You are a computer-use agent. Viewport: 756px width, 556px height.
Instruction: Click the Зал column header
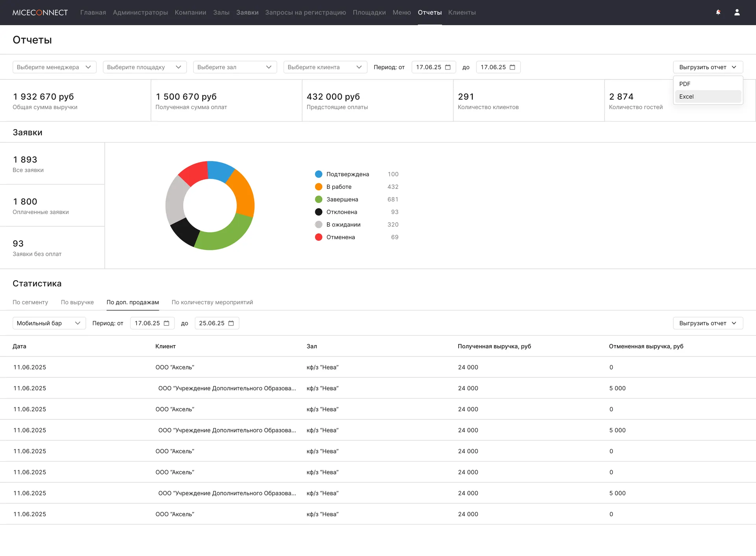pyautogui.click(x=312, y=346)
